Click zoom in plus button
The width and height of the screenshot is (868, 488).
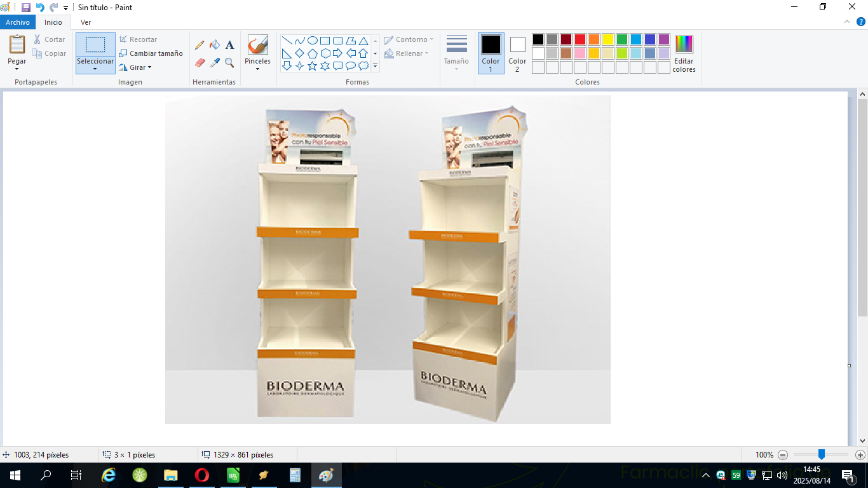[860, 455]
